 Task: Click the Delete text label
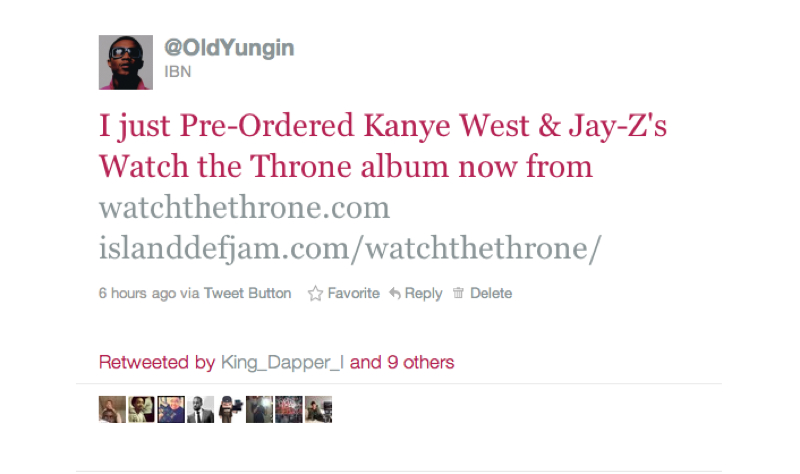point(491,293)
